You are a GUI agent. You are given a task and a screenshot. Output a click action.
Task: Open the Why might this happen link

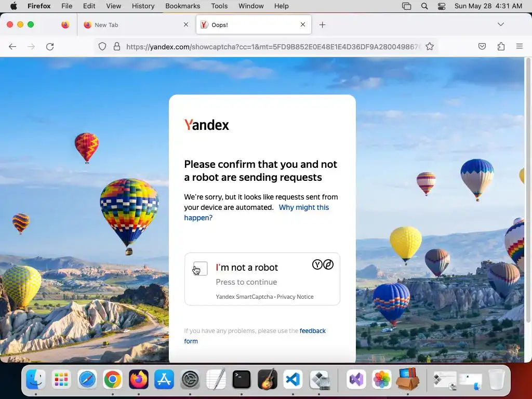(x=257, y=212)
